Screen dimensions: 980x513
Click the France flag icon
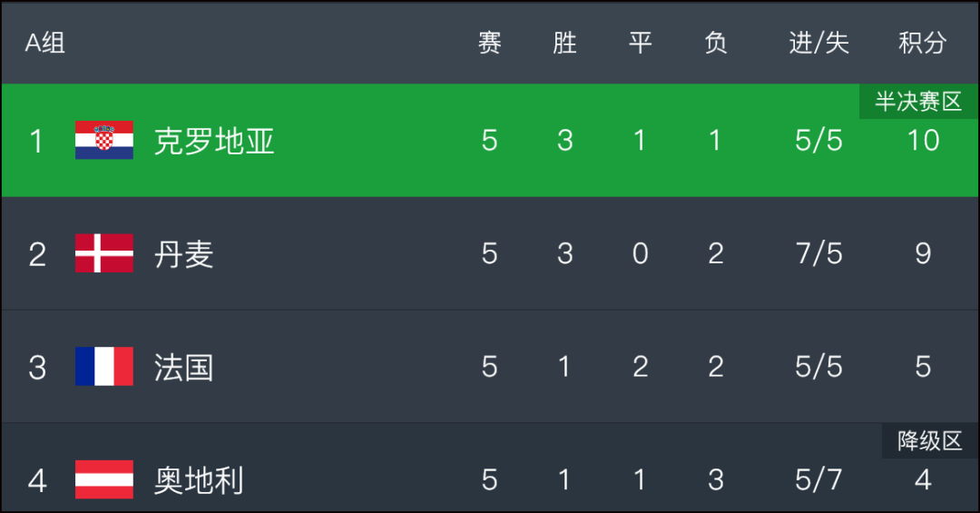104,367
